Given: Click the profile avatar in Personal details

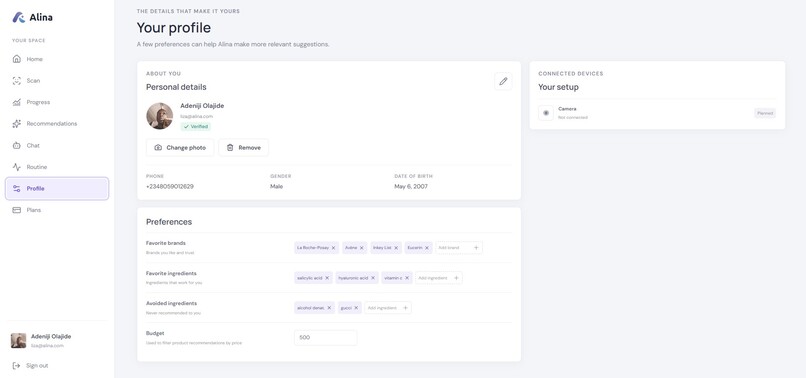Looking at the screenshot, I should tap(159, 116).
